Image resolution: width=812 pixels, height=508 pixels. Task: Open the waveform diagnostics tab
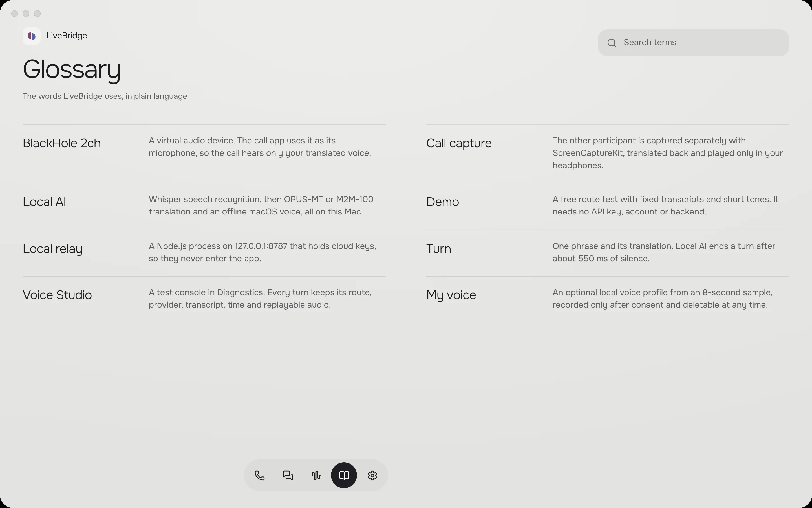click(316, 476)
